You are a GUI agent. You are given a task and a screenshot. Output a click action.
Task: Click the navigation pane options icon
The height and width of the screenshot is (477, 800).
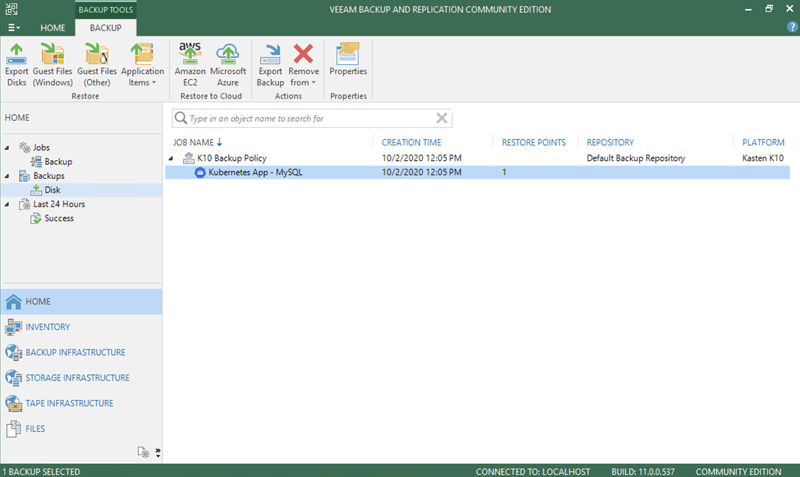point(143,453)
